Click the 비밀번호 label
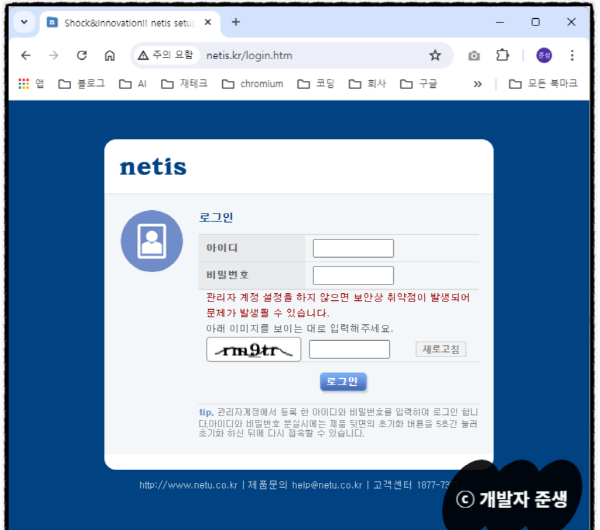 pyautogui.click(x=228, y=275)
